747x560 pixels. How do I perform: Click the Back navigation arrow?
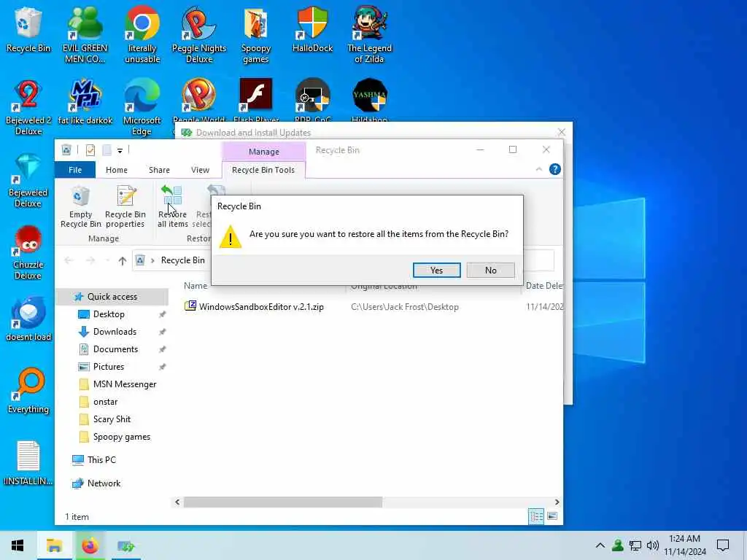pos(69,260)
